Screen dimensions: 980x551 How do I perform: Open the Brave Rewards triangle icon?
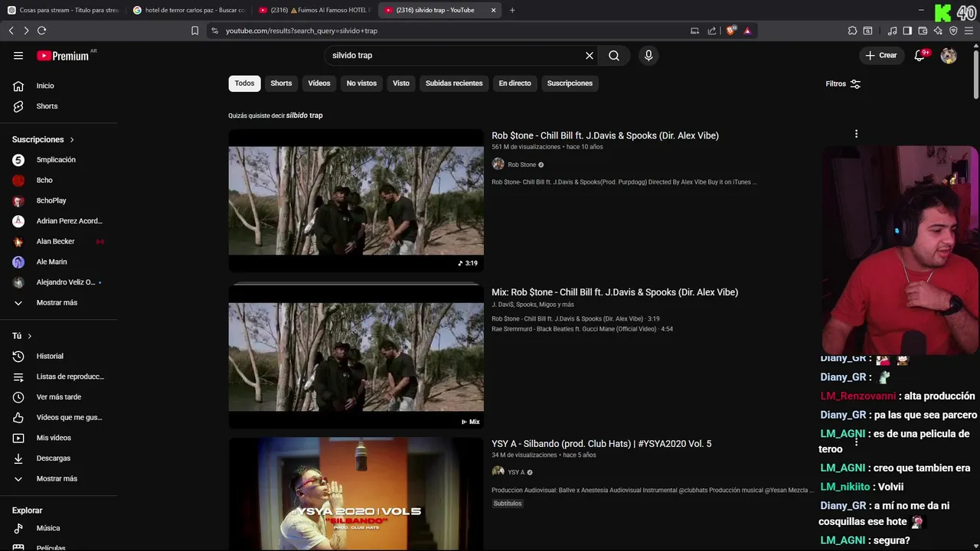click(x=747, y=31)
